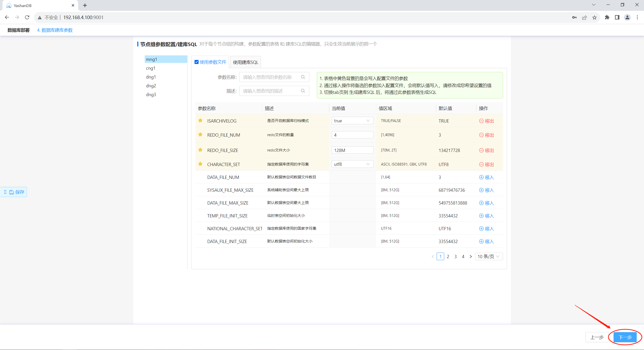Viewport: 644px width, 350px height.
Task: Add TEMP_FILE_INIT_SIZE with 移入
Action: point(486,216)
